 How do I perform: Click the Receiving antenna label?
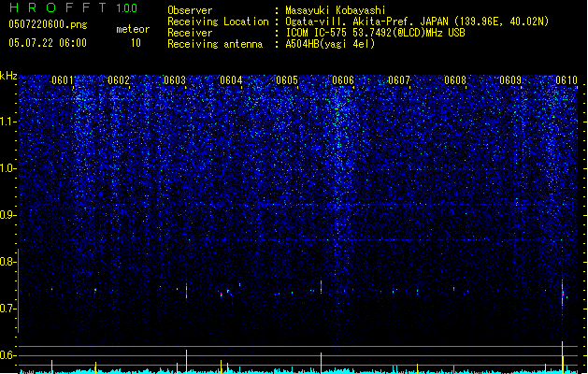click(215, 44)
